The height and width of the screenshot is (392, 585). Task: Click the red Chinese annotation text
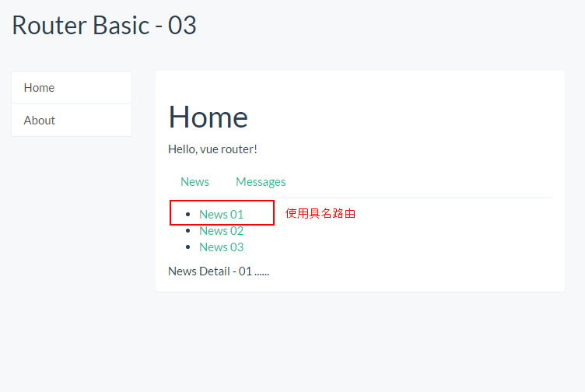point(321,213)
